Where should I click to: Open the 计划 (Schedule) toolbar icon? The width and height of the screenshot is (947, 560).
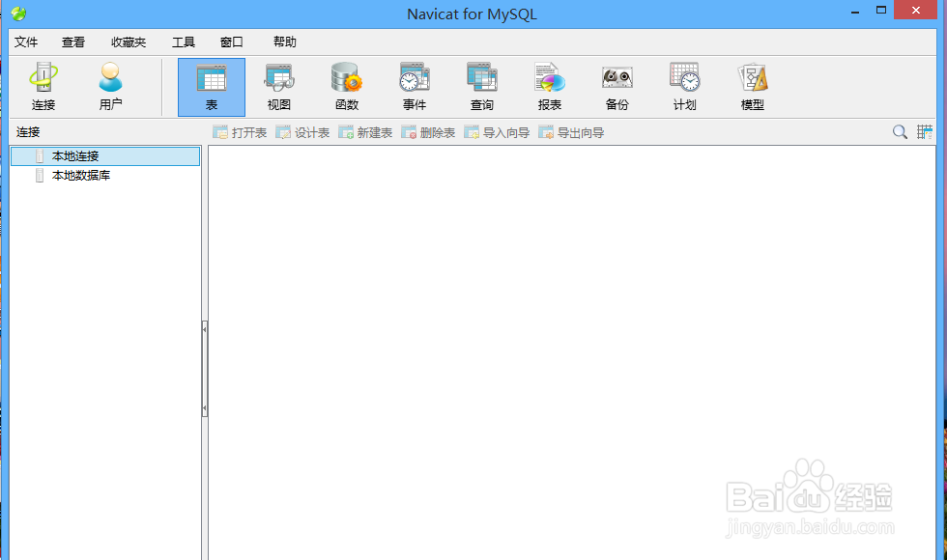tap(685, 87)
